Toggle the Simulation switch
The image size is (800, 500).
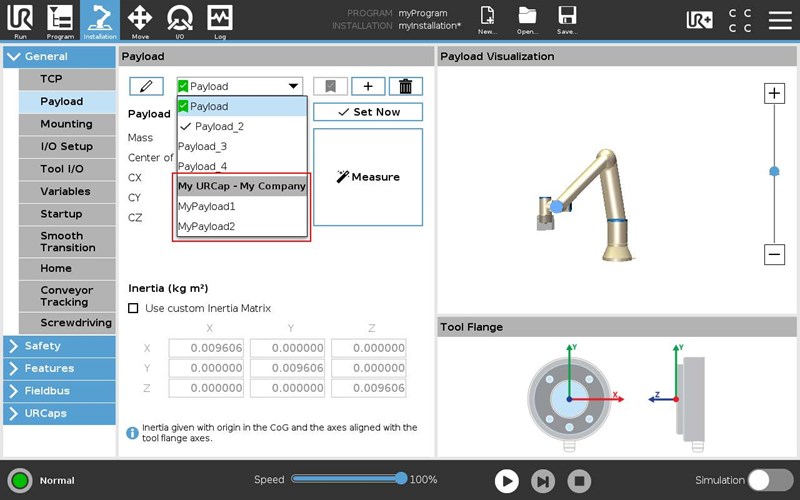tap(770, 480)
